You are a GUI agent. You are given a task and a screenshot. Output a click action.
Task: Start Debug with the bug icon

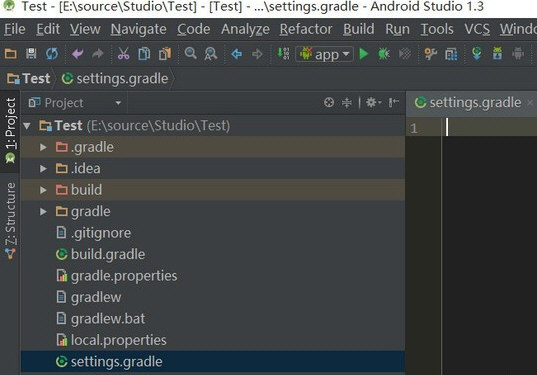click(x=384, y=54)
